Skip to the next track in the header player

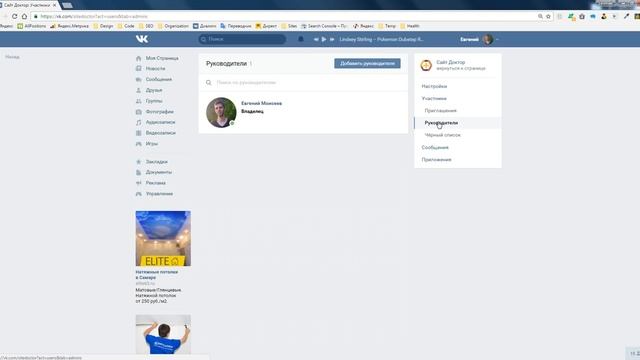point(332,39)
